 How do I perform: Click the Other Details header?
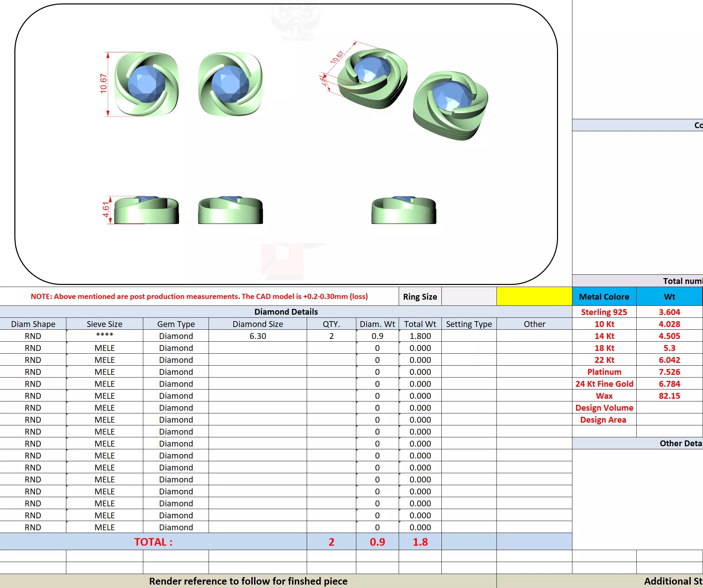tap(638, 443)
